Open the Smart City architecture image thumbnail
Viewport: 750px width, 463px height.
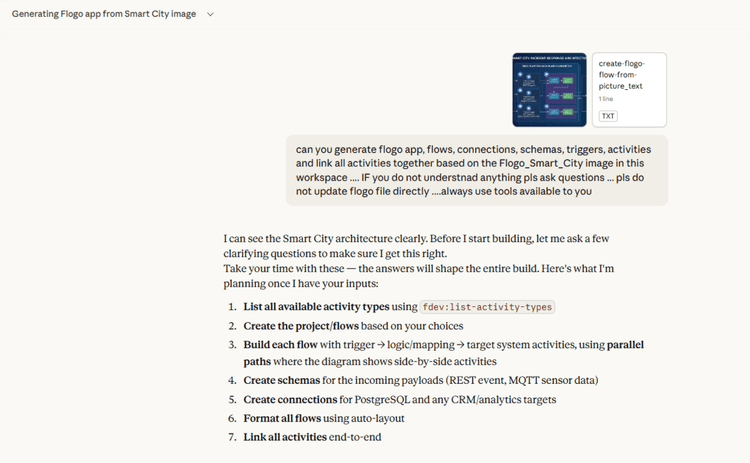click(x=549, y=90)
